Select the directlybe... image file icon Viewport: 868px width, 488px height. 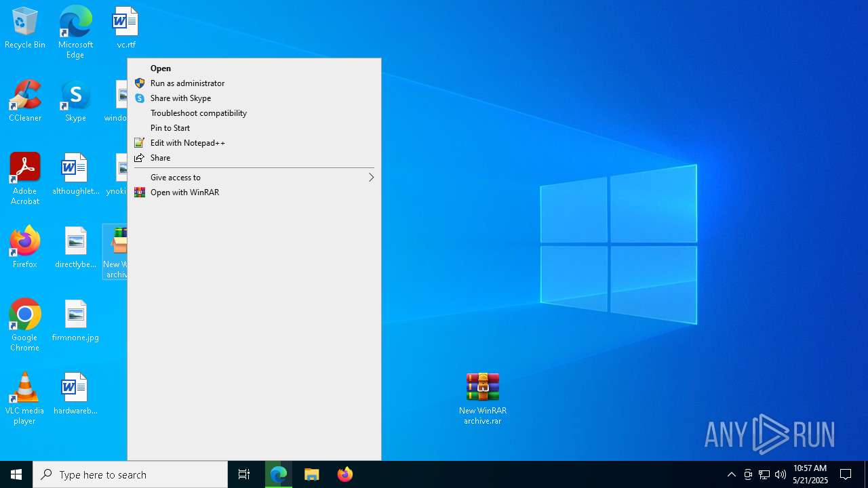click(75, 248)
